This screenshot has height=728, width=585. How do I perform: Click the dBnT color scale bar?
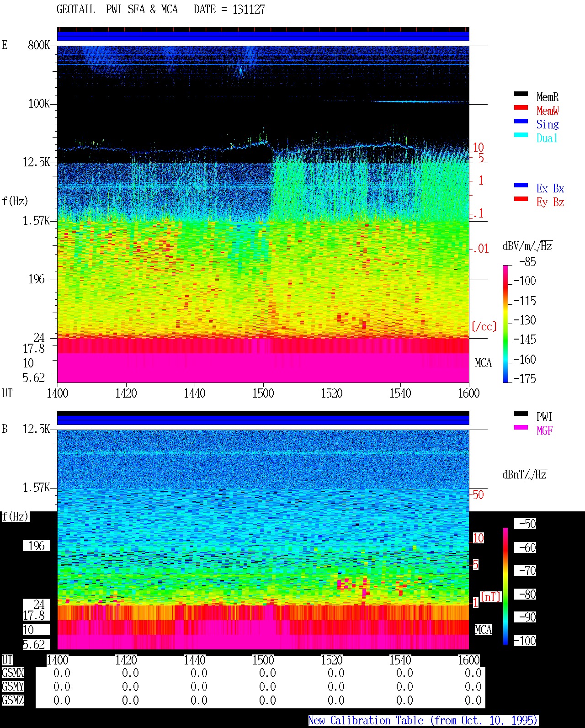pos(505,586)
